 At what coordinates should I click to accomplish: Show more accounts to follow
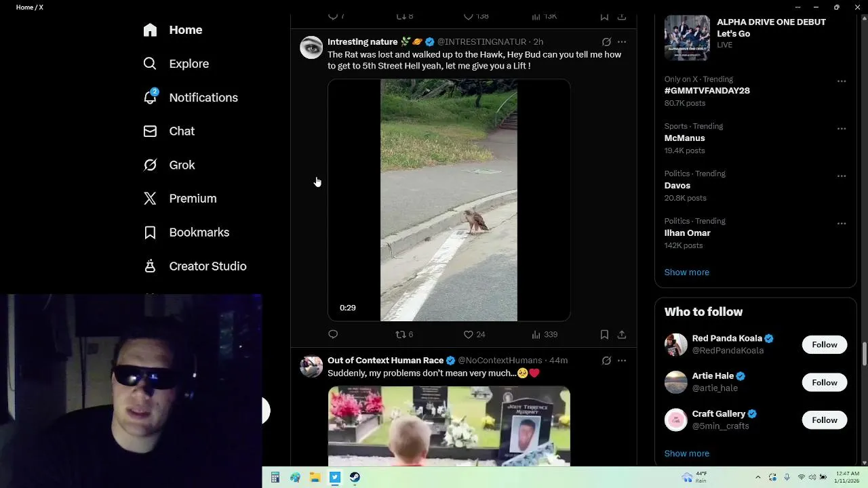pos(687,453)
